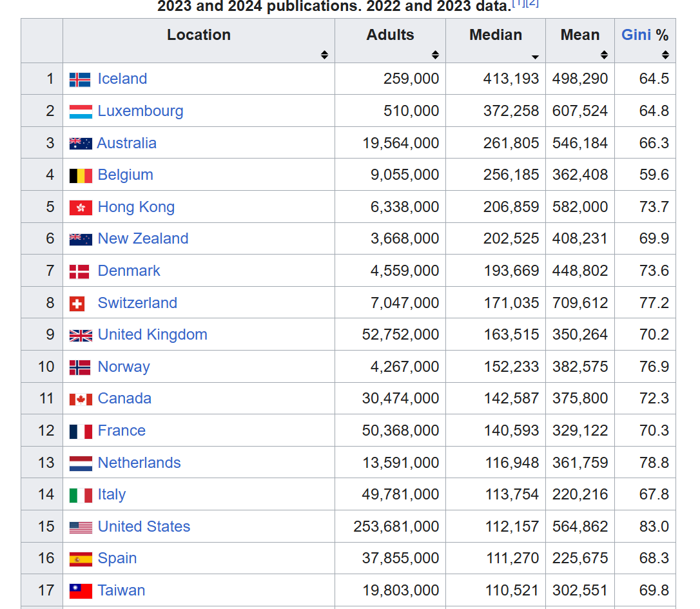This screenshot has height=609, width=700.
Task: Open the Netherlands country link
Action: tap(139, 463)
